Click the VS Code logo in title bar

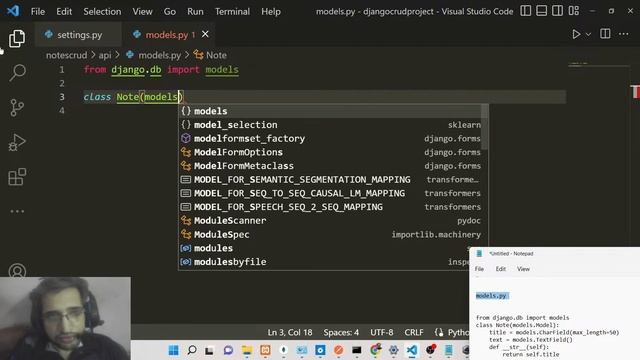(x=13, y=11)
